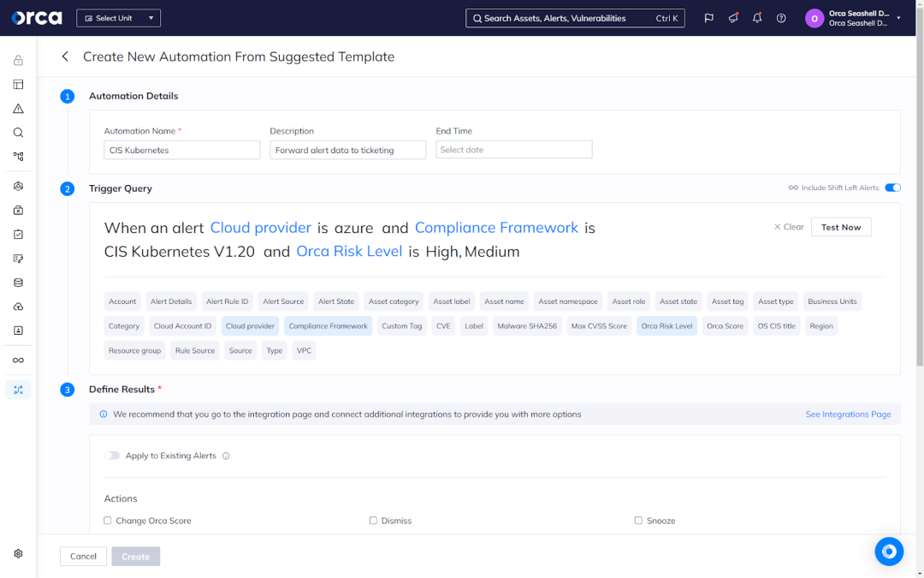Change the azure value in query
924x578 pixels.
pos(353,228)
